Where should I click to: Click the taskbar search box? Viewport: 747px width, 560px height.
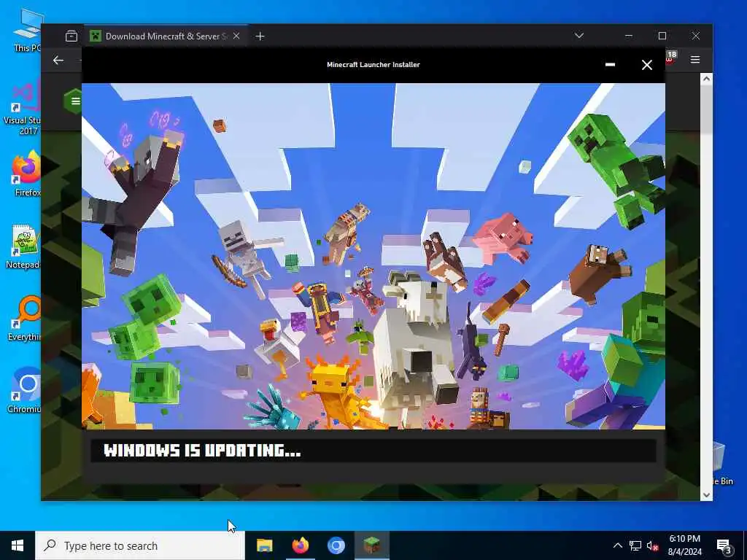pyautogui.click(x=140, y=545)
